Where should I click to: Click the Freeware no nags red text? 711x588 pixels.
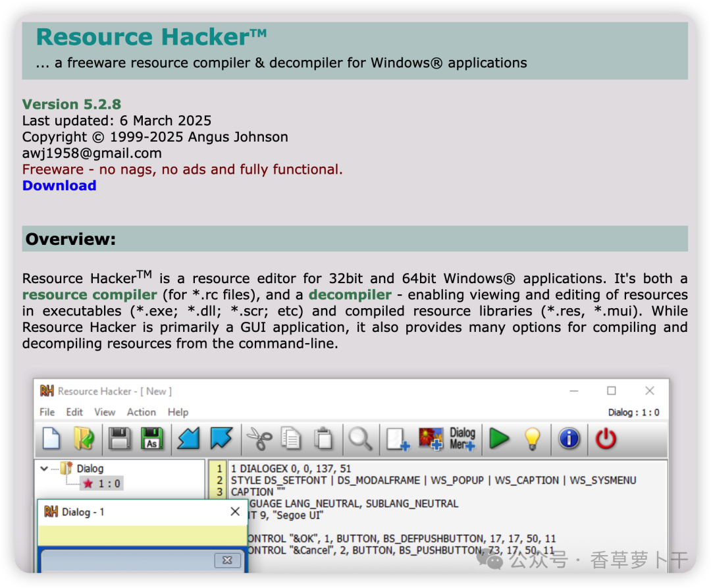[182, 170]
